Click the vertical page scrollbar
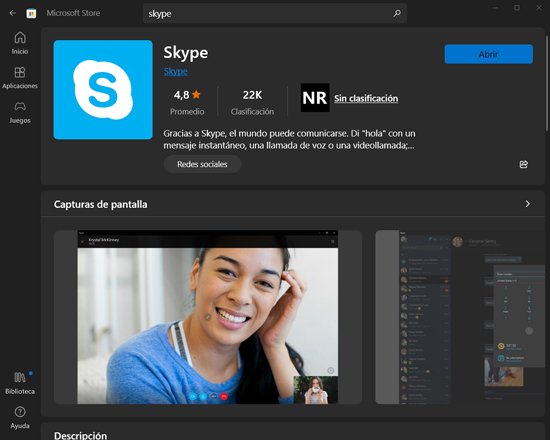The image size is (550, 440). pos(547,84)
